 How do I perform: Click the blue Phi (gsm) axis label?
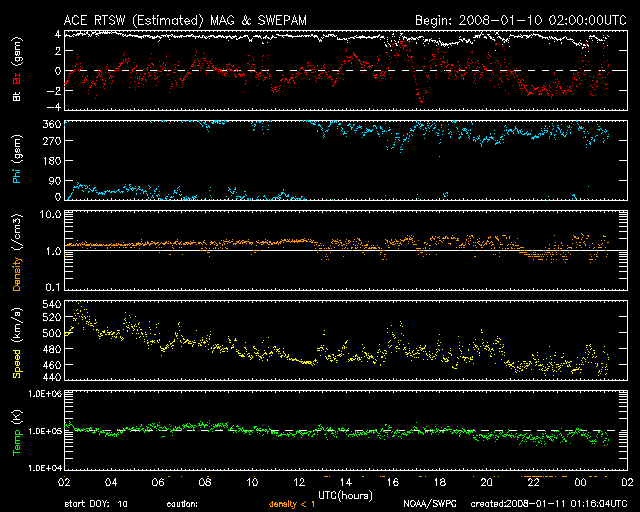point(17,161)
